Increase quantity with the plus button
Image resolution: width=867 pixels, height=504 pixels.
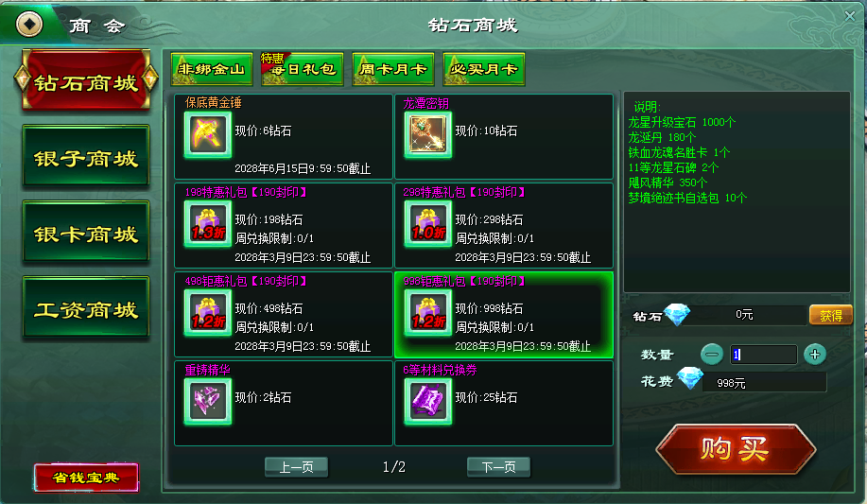[x=814, y=355]
